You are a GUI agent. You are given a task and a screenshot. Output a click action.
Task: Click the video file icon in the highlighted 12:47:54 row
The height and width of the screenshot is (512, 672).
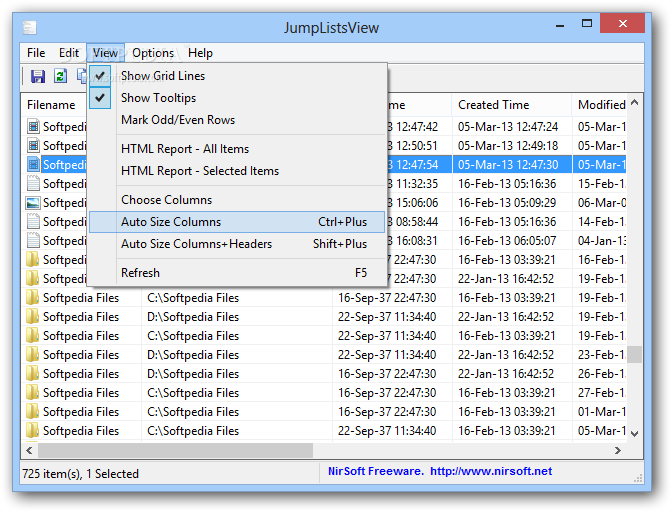[33, 165]
